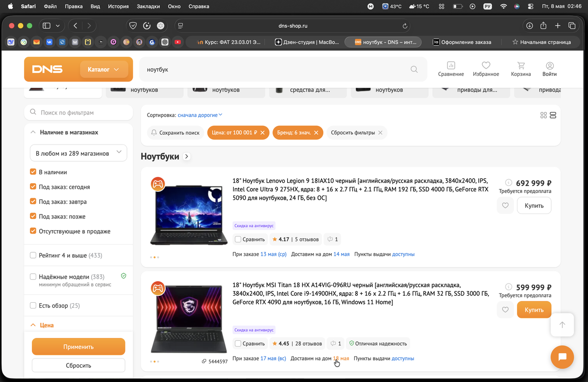
Task: Click Safari share icon
Action: click(543, 25)
